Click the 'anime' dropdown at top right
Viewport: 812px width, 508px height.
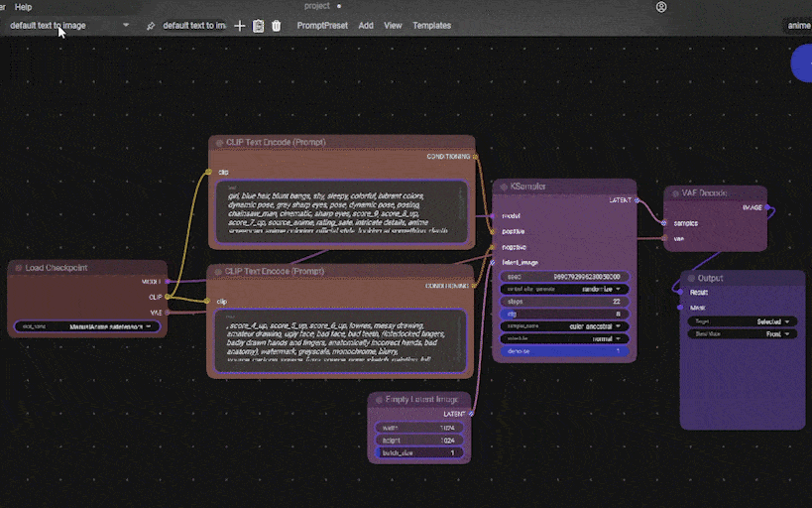798,26
